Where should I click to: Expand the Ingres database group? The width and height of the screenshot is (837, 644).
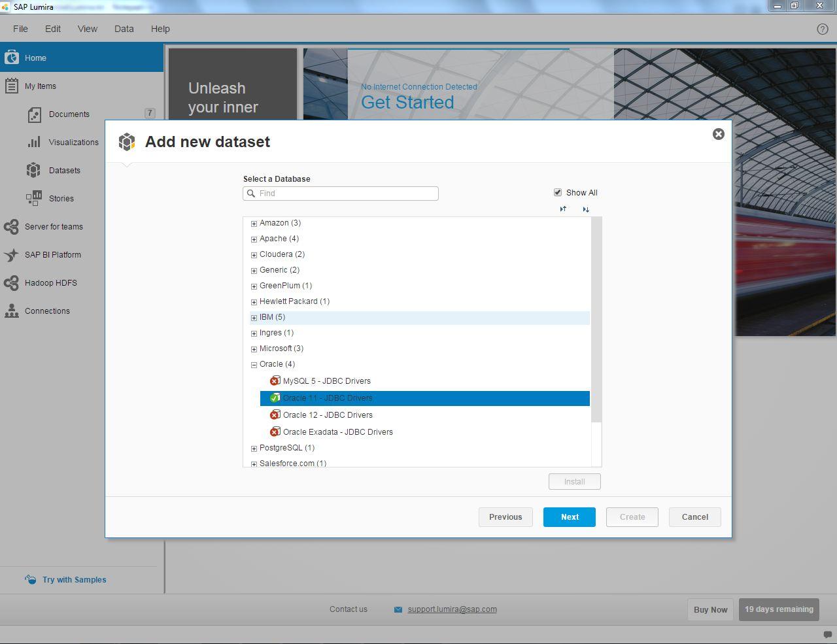pos(254,333)
